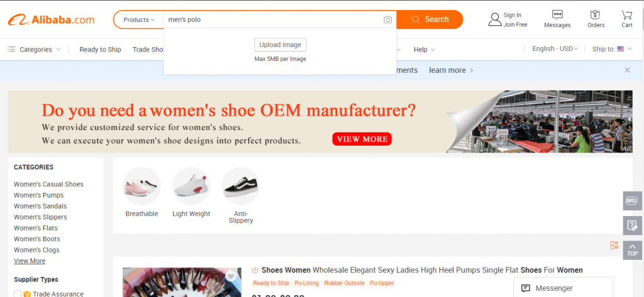Open the English - USD language dropdown
Viewport: 644px width, 297px height.
[x=555, y=49]
